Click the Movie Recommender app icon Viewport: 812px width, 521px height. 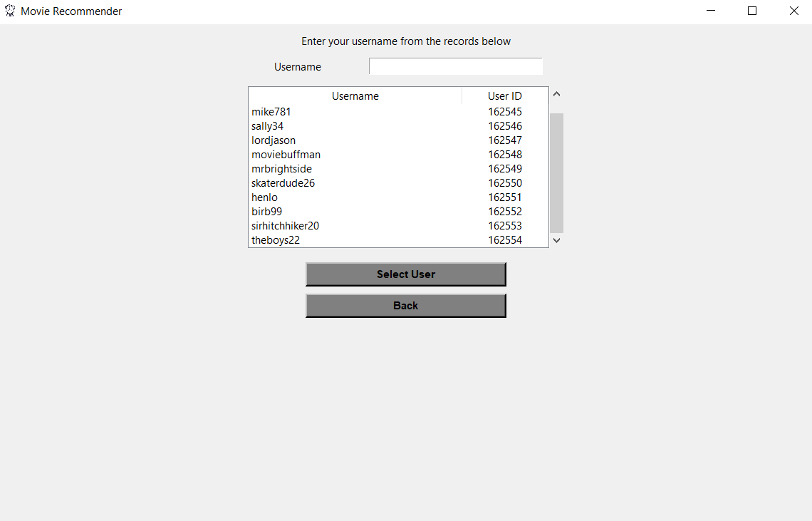pyautogui.click(x=9, y=11)
